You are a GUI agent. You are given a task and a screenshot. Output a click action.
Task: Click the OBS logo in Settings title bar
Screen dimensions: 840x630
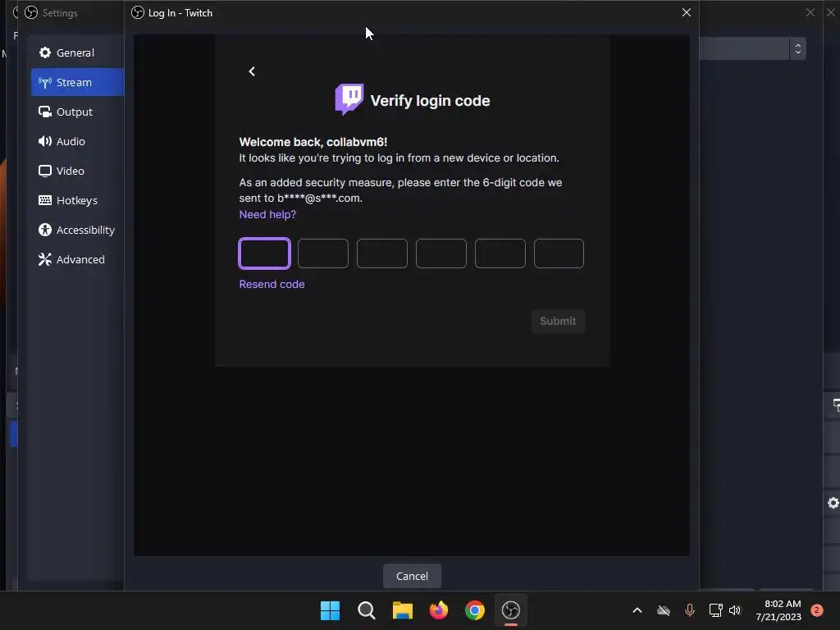pyautogui.click(x=31, y=12)
